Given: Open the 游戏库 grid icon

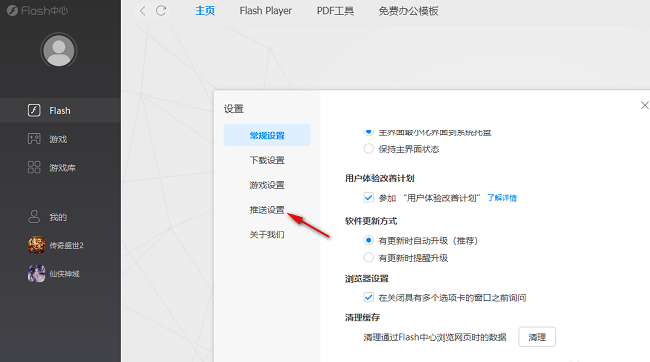Looking at the screenshot, I should [x=34, y=167].
